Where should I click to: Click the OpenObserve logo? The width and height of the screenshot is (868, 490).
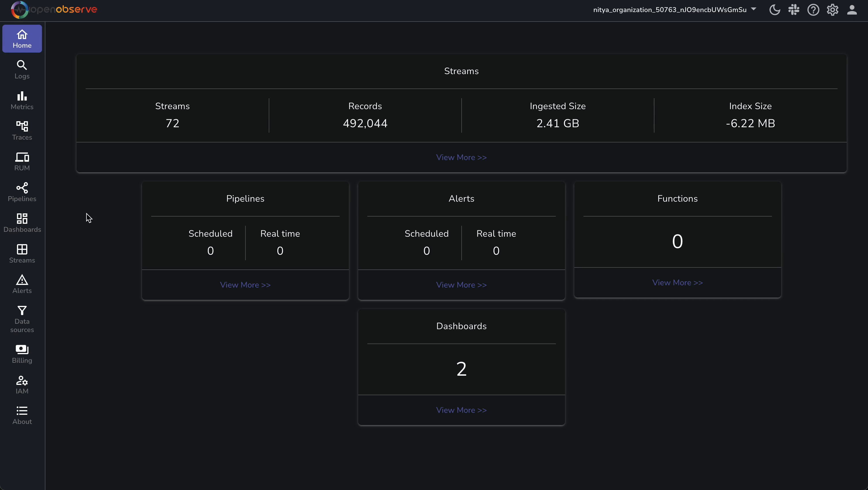[x=54, y=9]
